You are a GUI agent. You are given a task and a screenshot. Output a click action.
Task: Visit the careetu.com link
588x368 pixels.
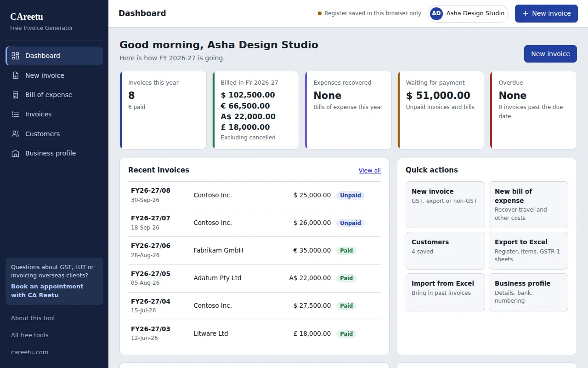[x=29, y=352]
